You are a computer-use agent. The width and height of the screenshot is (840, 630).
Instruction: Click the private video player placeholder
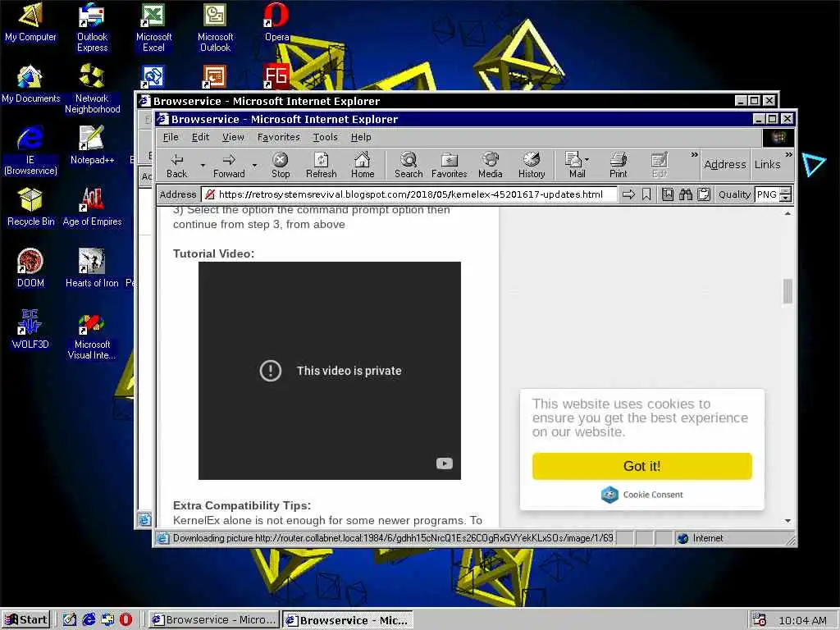click(330, 371)
